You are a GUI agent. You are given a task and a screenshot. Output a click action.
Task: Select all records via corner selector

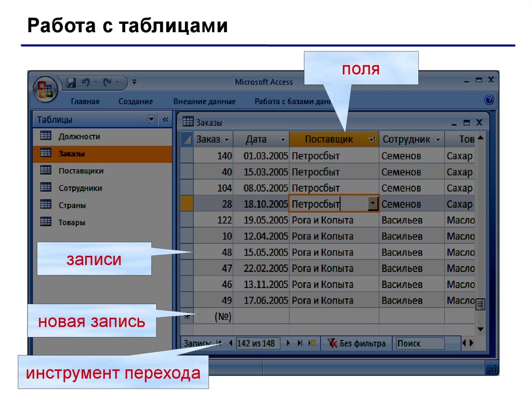tap(187, 140)
